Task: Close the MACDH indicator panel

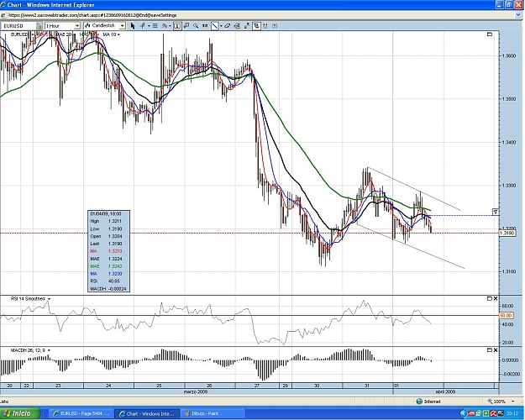Action: tap(496, 350)
